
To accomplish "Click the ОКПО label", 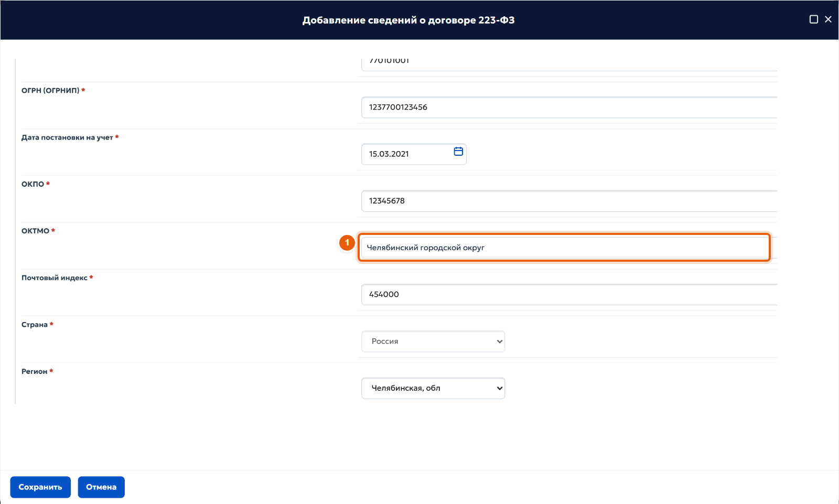I will point(33,184).
